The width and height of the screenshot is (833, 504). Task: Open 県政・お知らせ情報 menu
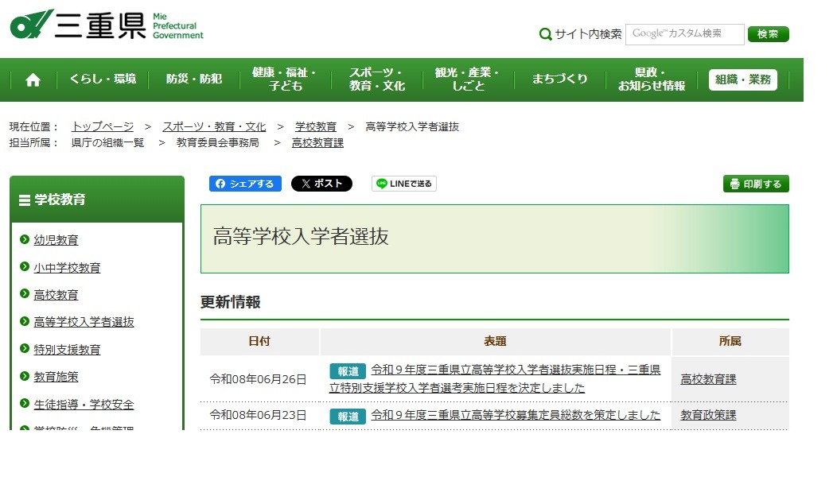[652, 79]
